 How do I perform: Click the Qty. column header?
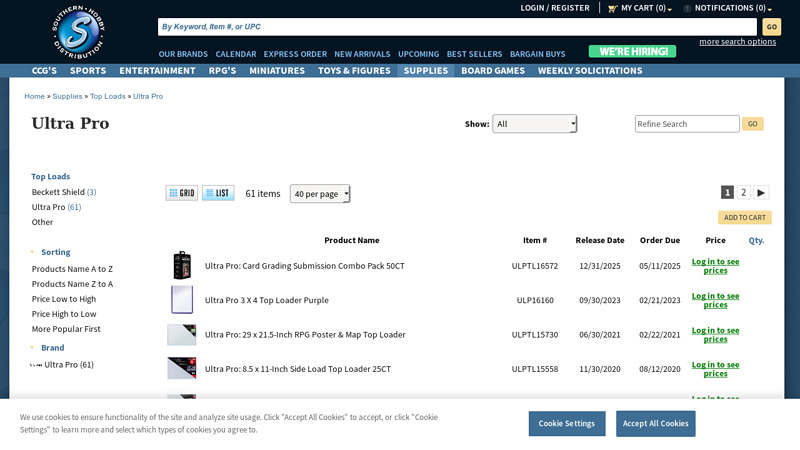pos(756,240)
